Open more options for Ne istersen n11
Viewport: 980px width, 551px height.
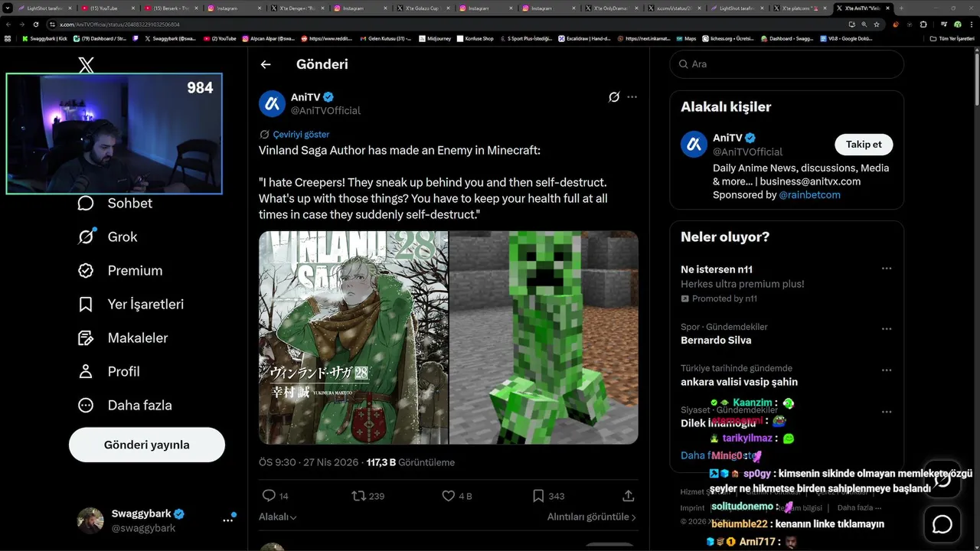point(886,269)
